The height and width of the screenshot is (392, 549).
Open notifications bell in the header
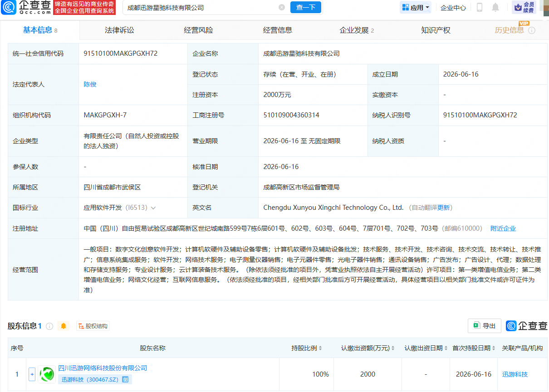[x=495, y=7]
